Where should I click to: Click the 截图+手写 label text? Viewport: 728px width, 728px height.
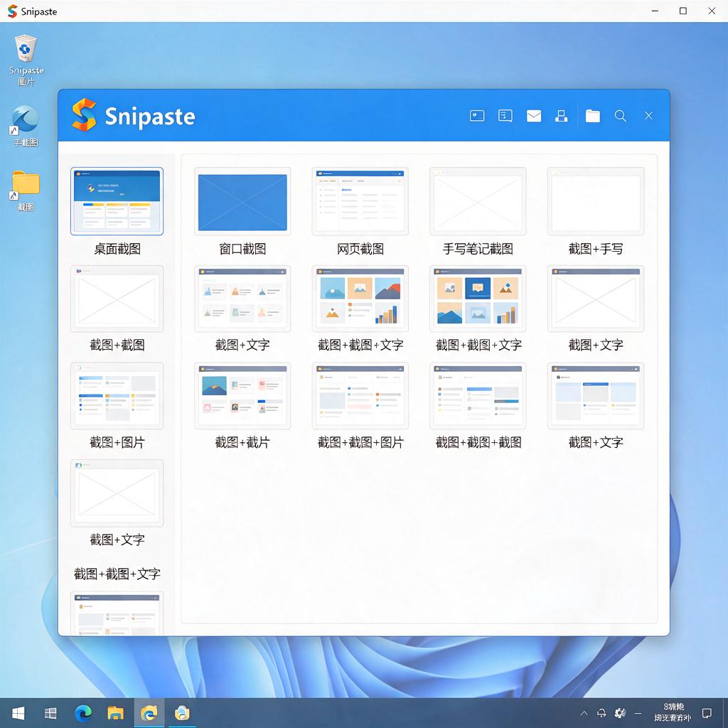(x=596, y=249)
